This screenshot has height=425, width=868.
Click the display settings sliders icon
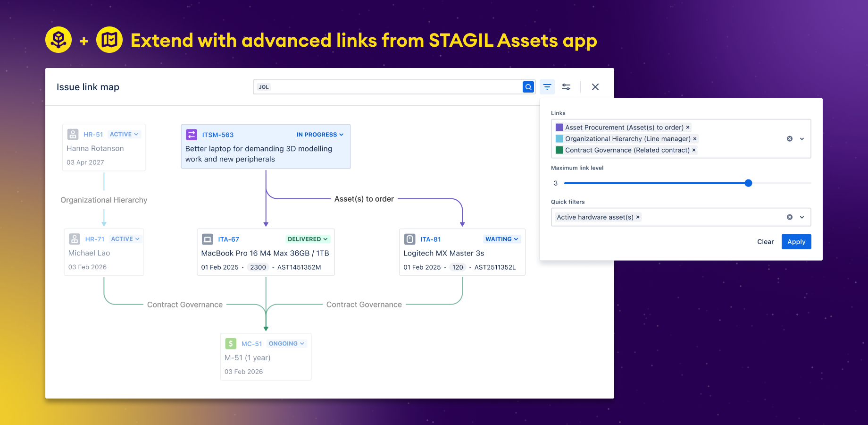pyautogui.click(x=566, y=87)
